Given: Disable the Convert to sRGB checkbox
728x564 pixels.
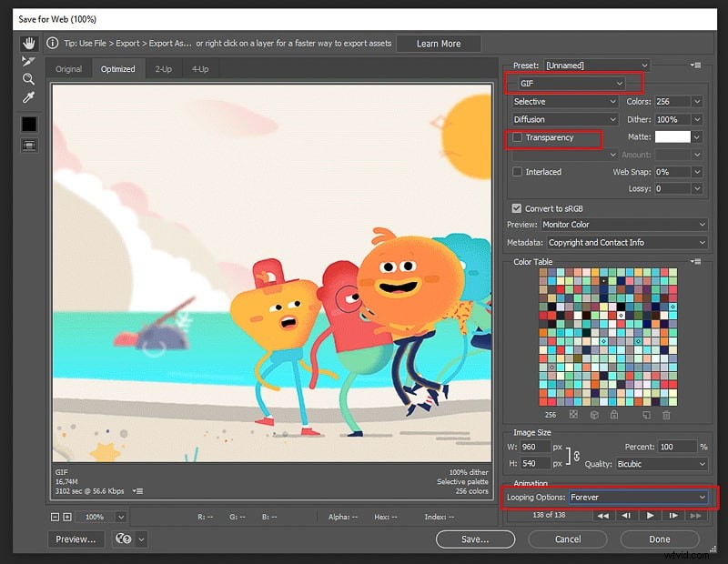Looking at the screenshot, I should [517, 207].
